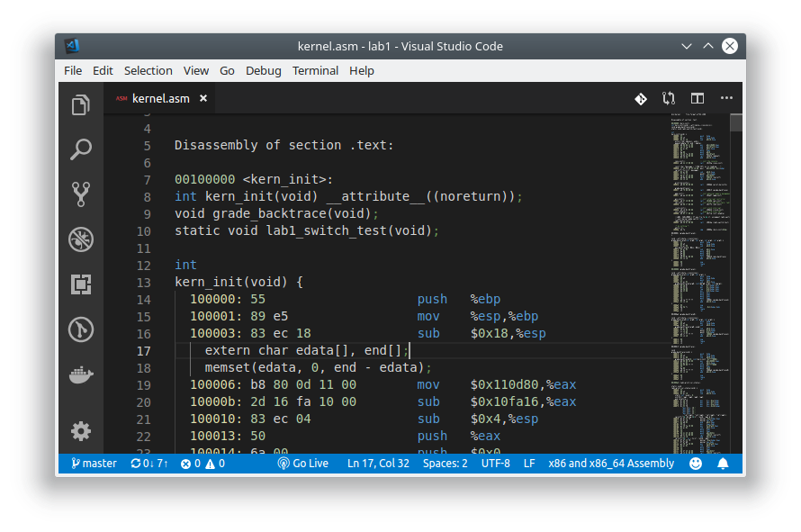Open the More Actions ellipsis menu
Image resolution: width=801 pixels, height=532 pixels.
[x=726, y=98]
